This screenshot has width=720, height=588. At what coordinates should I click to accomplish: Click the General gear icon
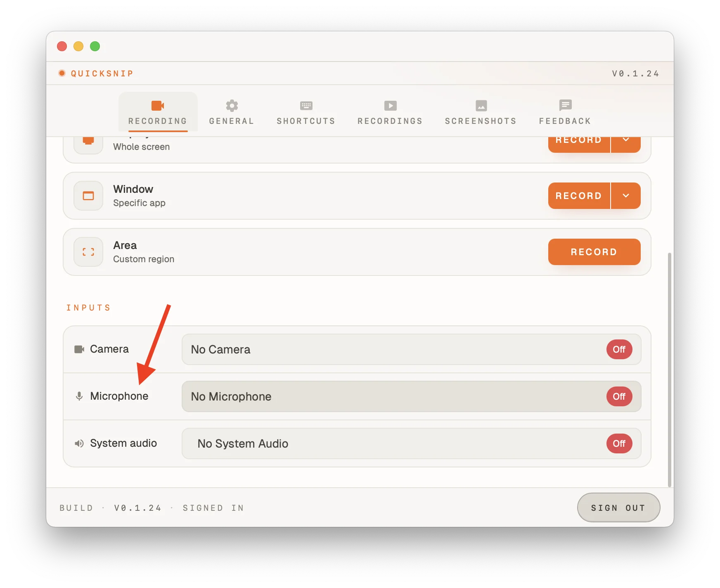tap(232, 106)
